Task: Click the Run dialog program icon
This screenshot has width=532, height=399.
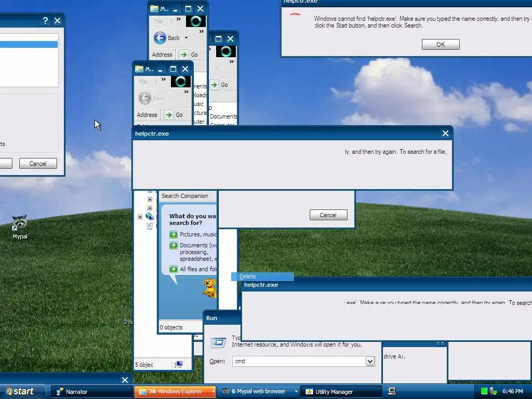Action: click(218, 342)
